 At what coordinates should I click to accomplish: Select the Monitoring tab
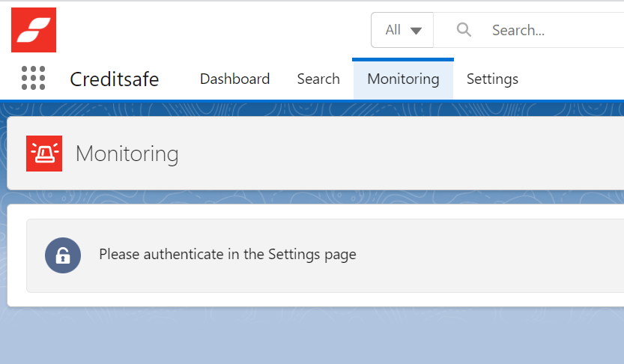click(x=403, y=79)
